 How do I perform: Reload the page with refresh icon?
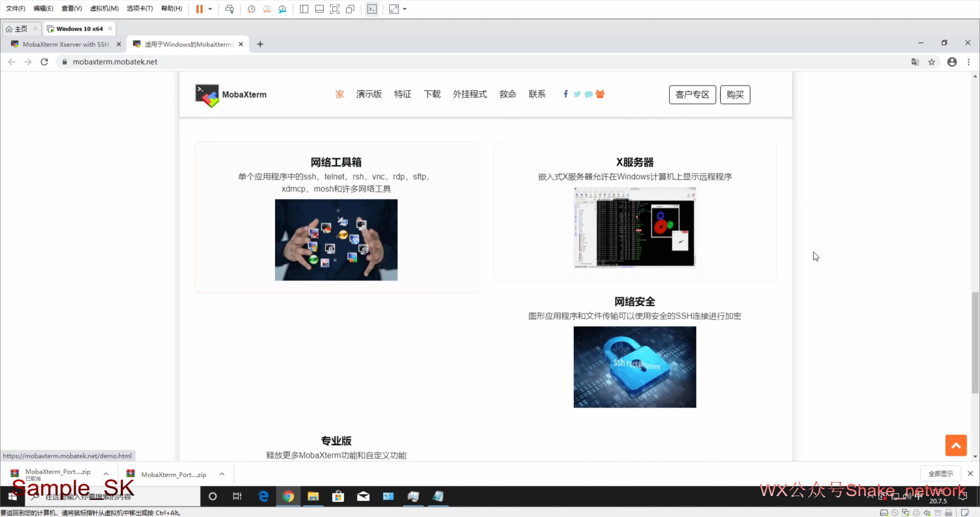44,62
